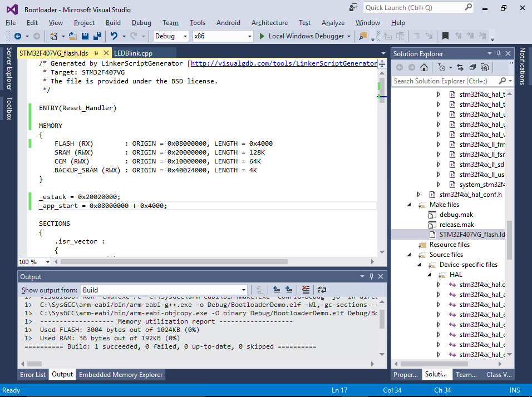Open the Toolbox side tab
The height and width of the screenshot is (397, 532).
click(9, 108)
